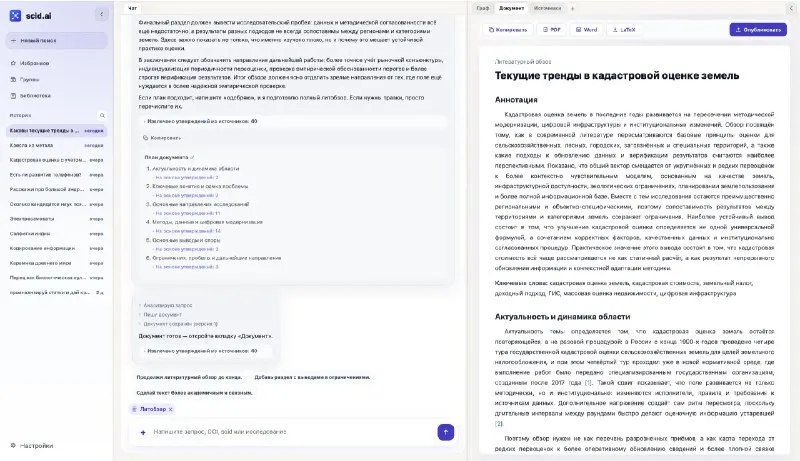800x461 pixels.
Task: Click the plus attach icon in message box
Action: [x=143, y=432]
